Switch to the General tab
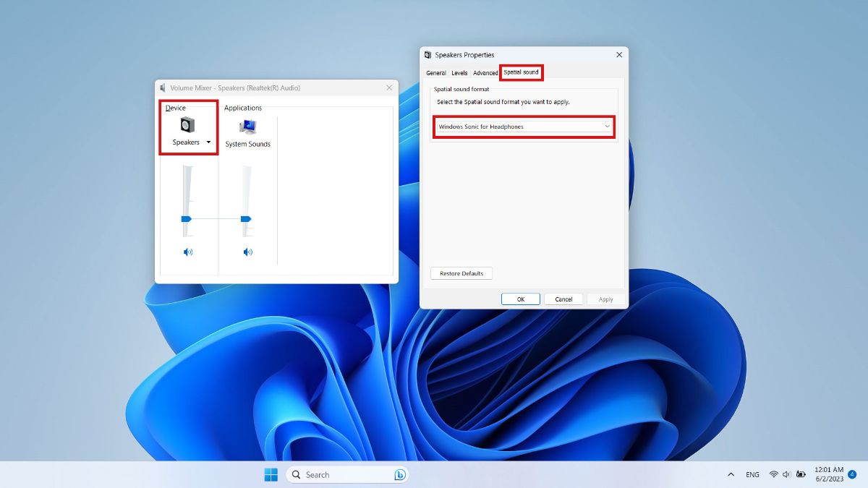This screenshot has height=488, width=868. point(435,73)
